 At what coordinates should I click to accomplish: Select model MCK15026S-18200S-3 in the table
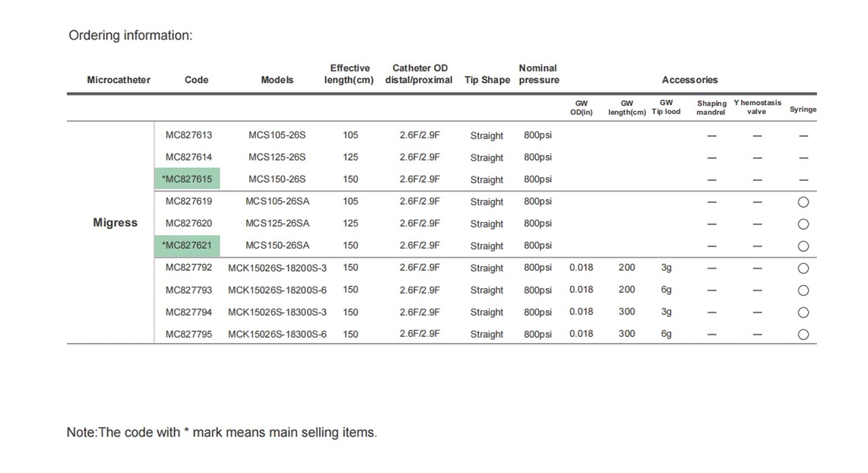click(x=277, y=268)
